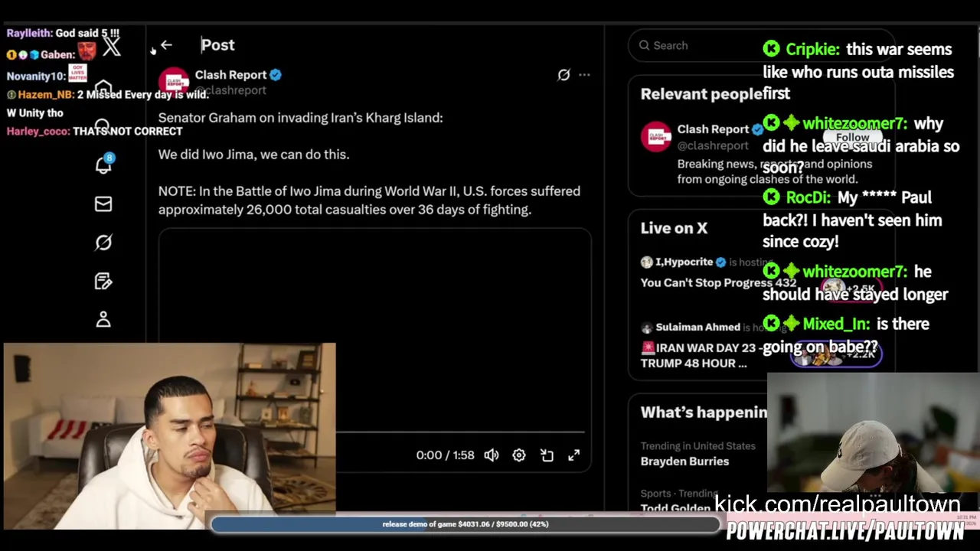Open the three-dot more menu on the post
The width and height of the screenshot is (980, 551).
click(584, 75)
